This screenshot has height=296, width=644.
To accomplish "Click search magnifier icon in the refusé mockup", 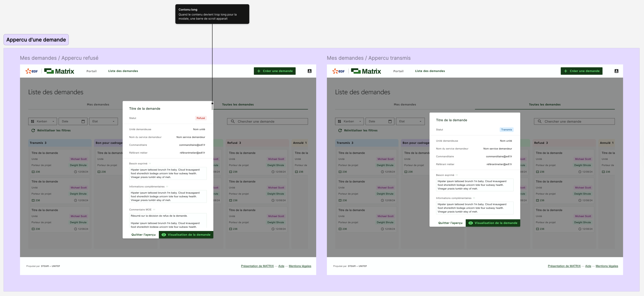I will [x=233, y=122].
